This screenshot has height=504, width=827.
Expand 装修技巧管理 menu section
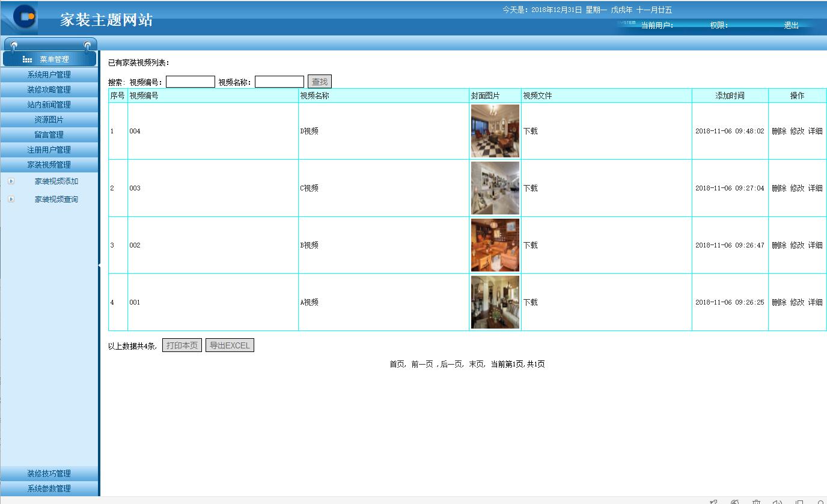pyautogui.click(x=49, y=473)
